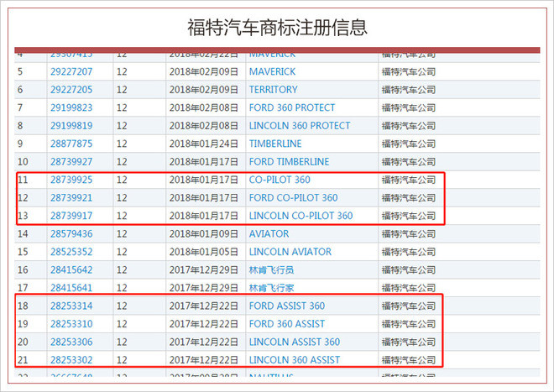The width and height of the screenshot is (554, 392).
Task: Open registration number 28739927 link
Action: click(71, 162)
